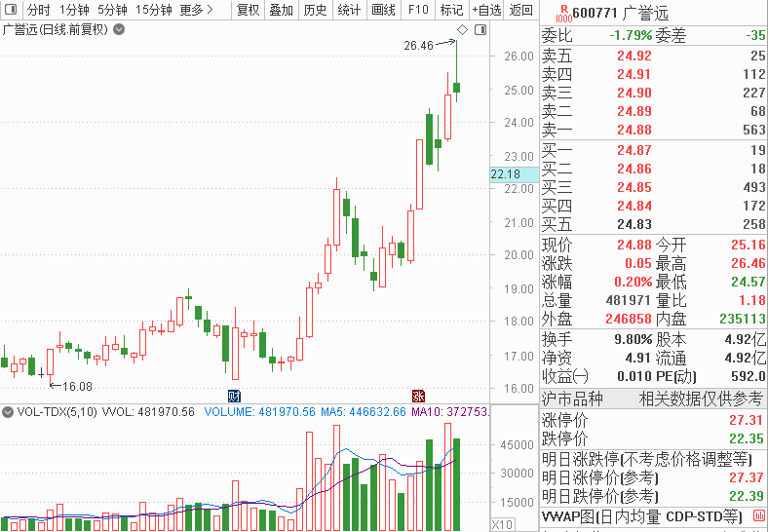Click the 量比 value 1.18
Screen dimensions: 768x532
[752, 300]
